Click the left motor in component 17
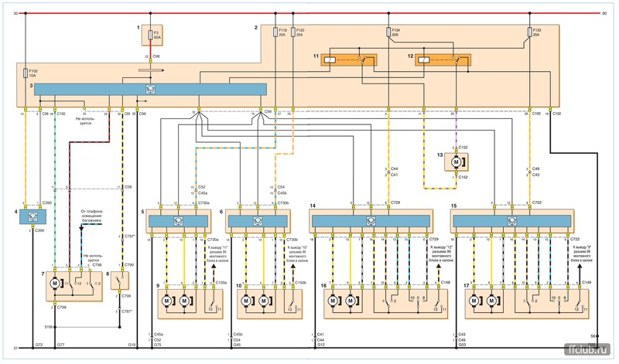 pos(474,301)
